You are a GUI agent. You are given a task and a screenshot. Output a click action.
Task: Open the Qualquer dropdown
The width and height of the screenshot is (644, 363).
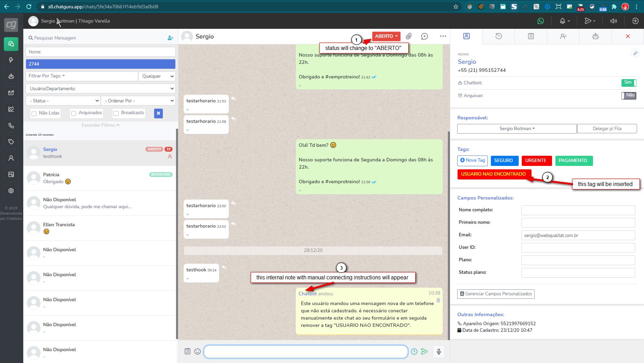[x=157, y=76]
